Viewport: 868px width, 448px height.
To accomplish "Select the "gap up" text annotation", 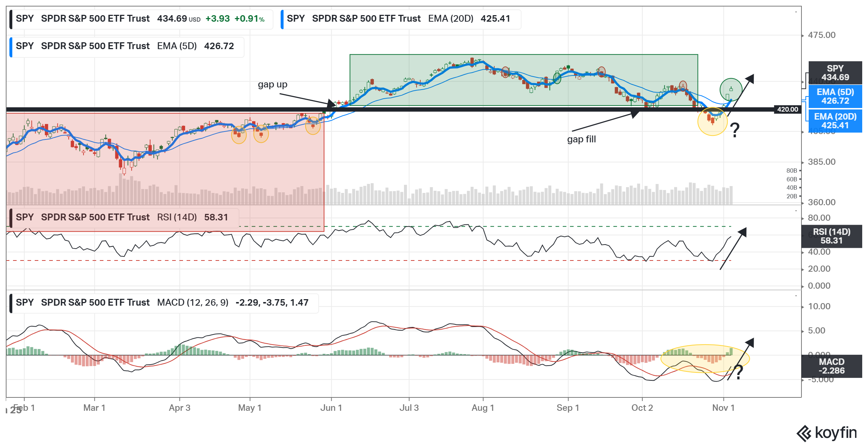I will coord(272,85).
